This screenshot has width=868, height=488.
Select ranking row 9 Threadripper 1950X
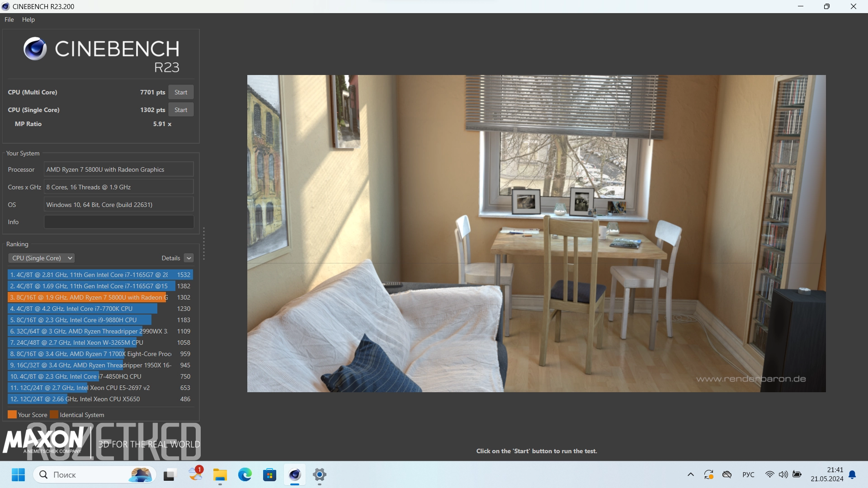100,365
